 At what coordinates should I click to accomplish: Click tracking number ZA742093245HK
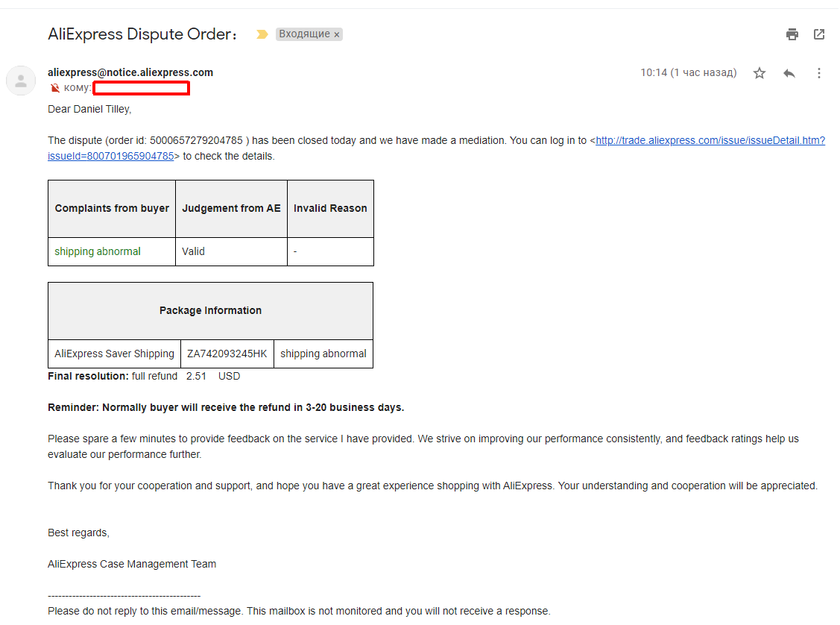(x=227, y=354)
